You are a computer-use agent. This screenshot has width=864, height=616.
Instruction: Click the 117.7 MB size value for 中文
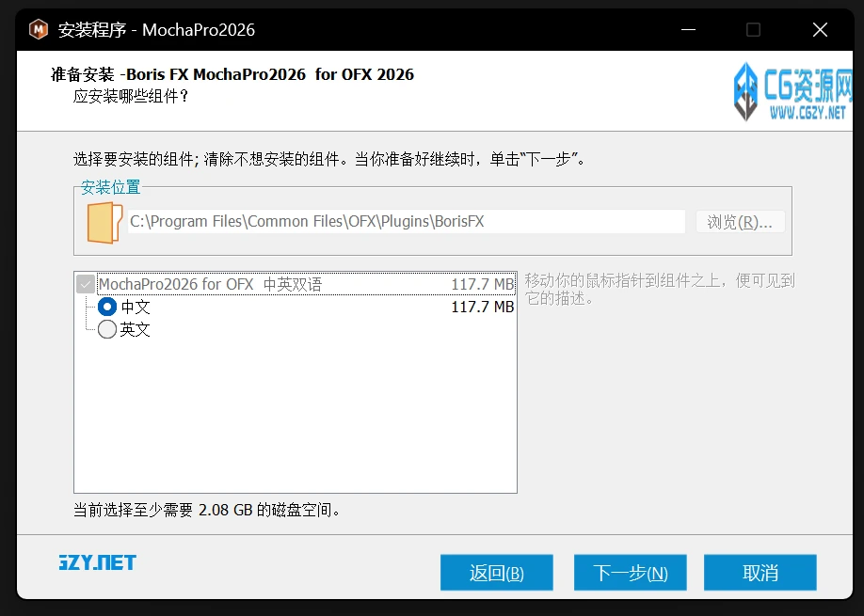(483, 306)
